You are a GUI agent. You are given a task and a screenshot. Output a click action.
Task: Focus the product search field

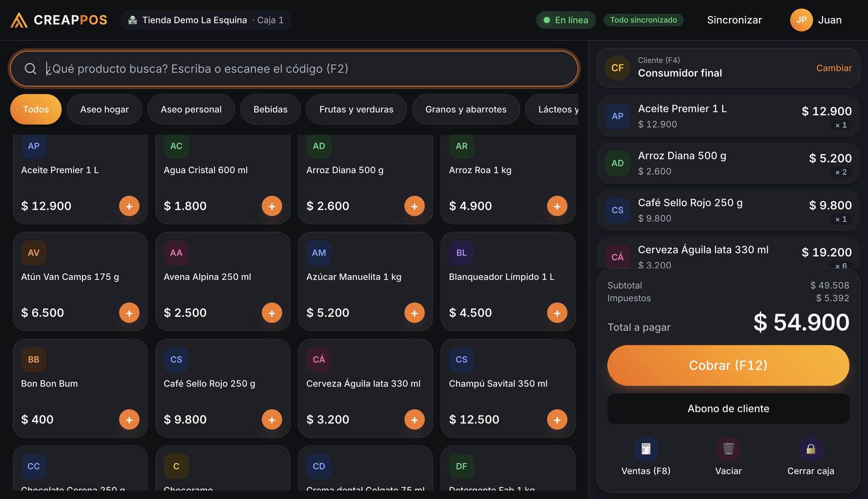pyautogui.click(x=294, y=69)
